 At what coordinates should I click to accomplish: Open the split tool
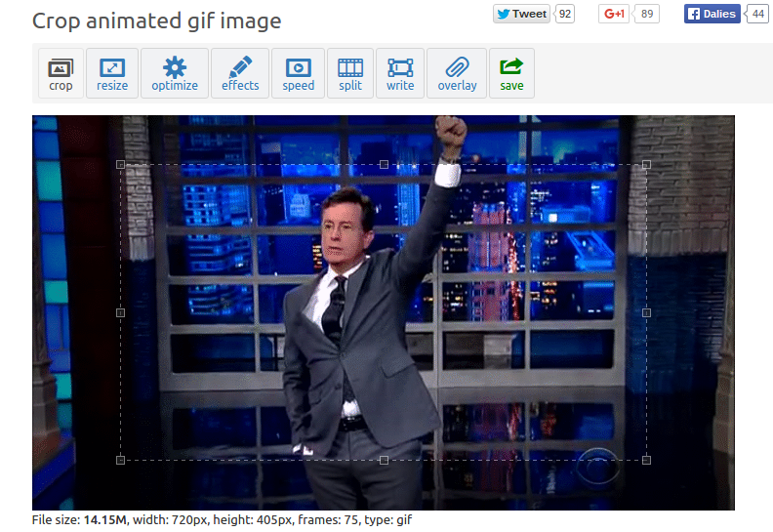350,73
